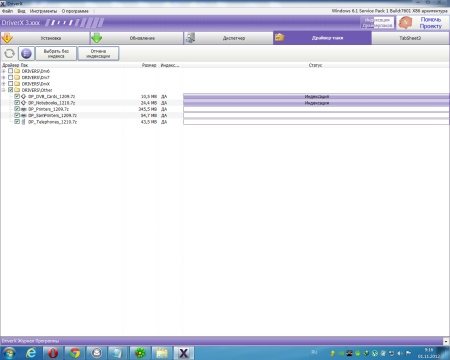450x360 pixels.
Task: Switch to the Диспетчер tab
Action: click(x=228, y=38)
